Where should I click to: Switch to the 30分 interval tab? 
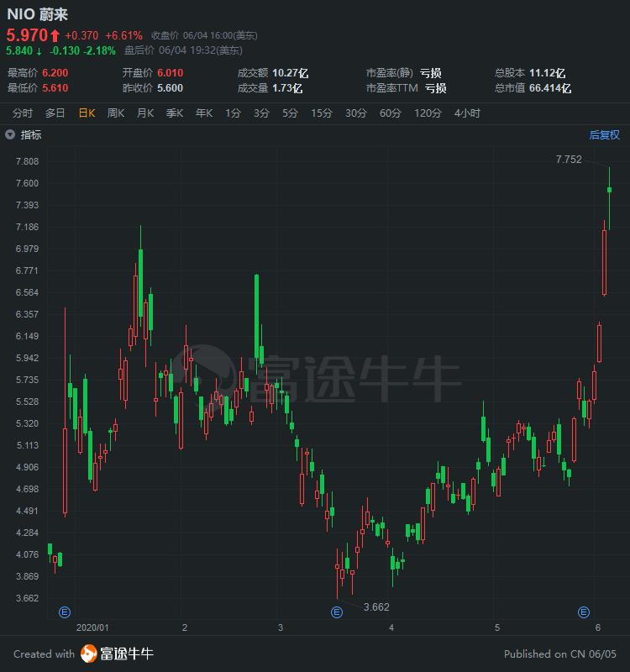pos(355,113)
